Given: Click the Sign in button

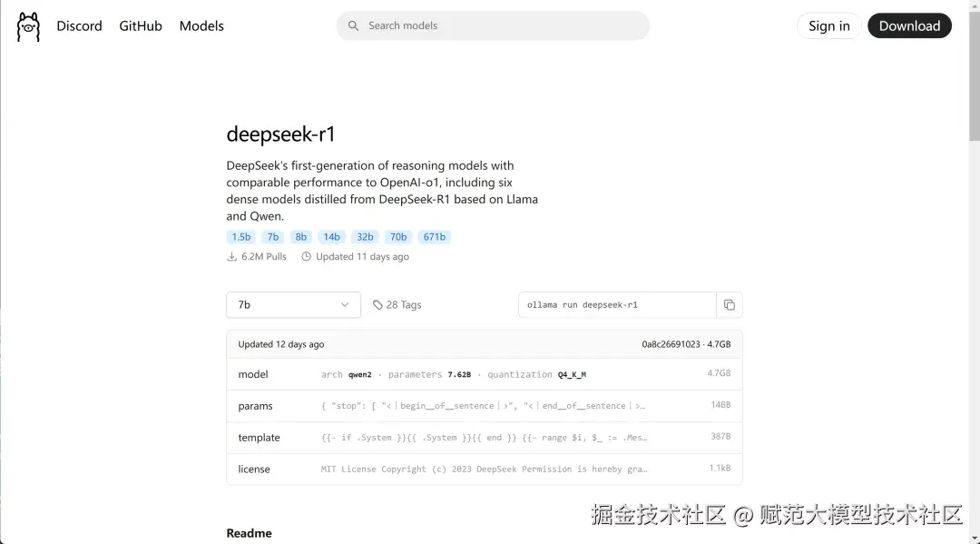Looking at the screenshot, I should tap(829, 25).
